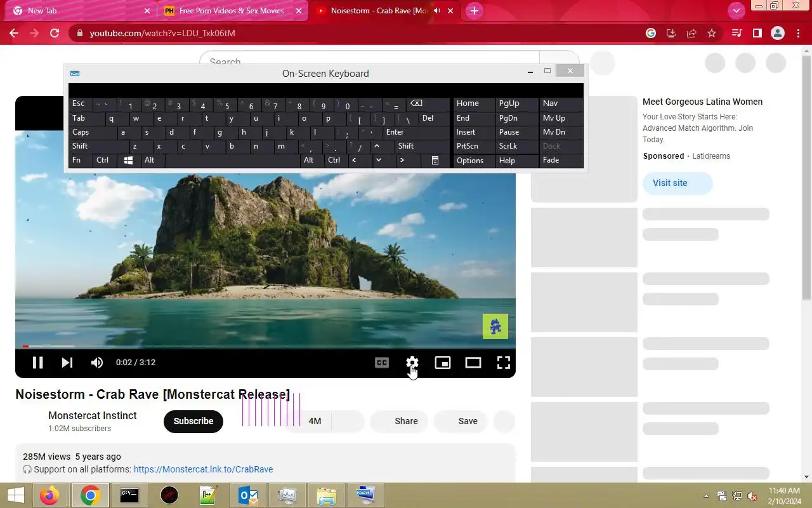The width and height of the screenshot is (812, 508).
Task: Click the Monstercat watermark in the video
Action: (x=495, y=326)
